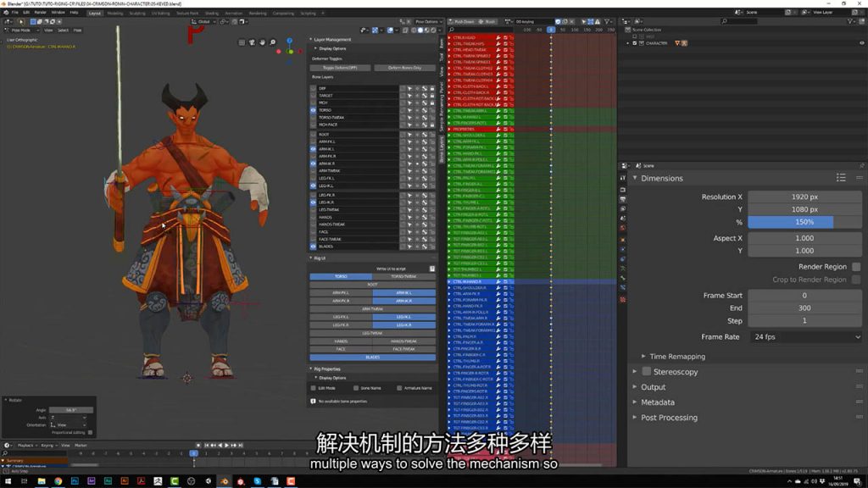
Task: Click the camera view gizmo icon
Action: click(x=252, y=42)
